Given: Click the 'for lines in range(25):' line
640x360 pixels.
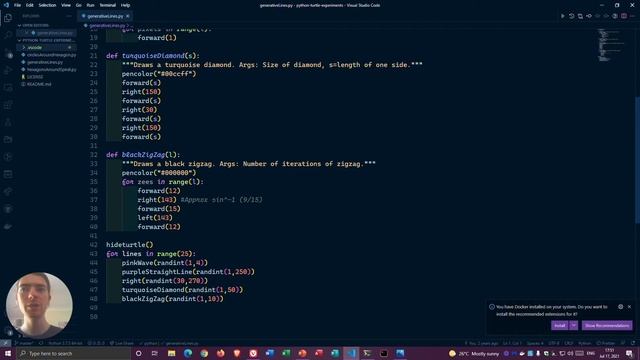Looking at the screenshot, I should click(151, 254).
